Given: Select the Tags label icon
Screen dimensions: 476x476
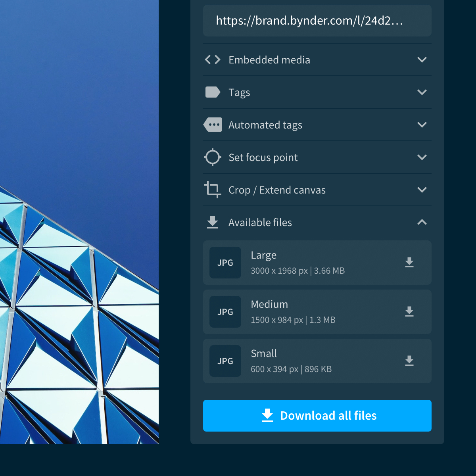Looking at the screenshot, I should [213, 92].
